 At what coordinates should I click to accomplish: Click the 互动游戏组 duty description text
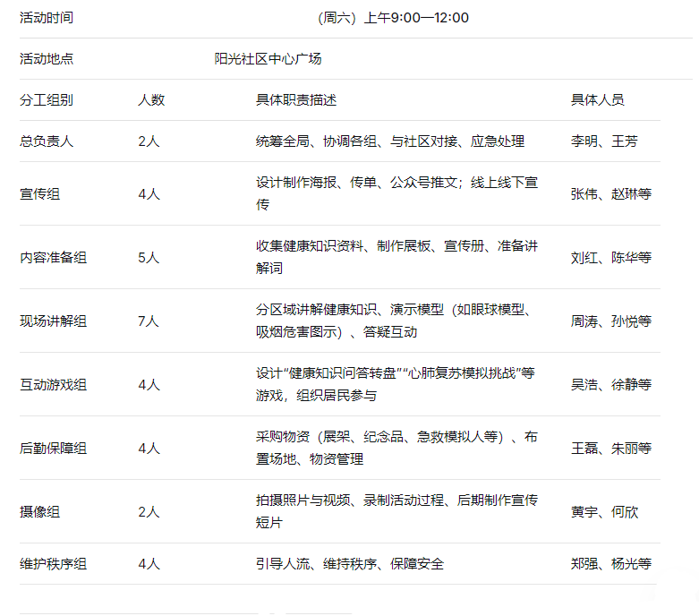pos(395,384)
